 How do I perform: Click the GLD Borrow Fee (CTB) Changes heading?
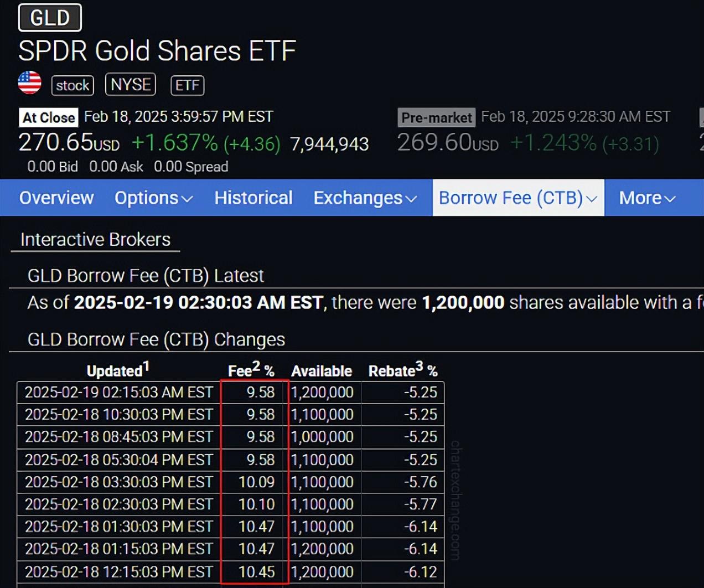coord(156,339)
